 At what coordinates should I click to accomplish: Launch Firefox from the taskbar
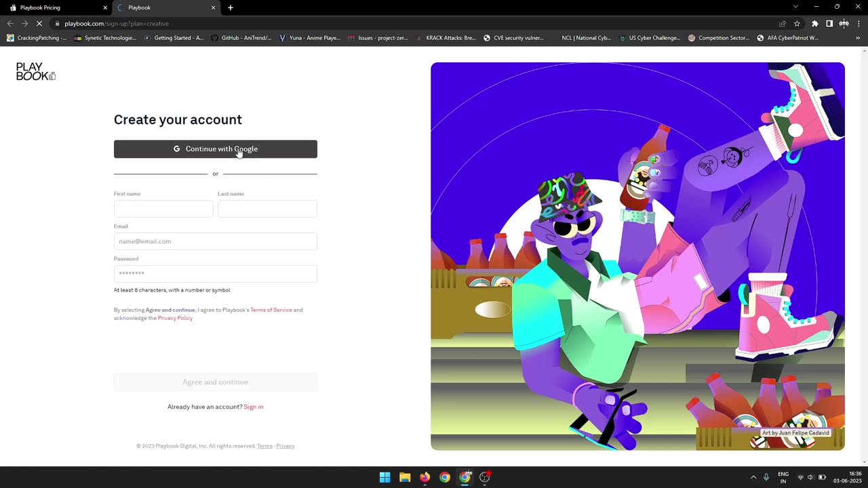pyautogui.click(x=425, y=477)
